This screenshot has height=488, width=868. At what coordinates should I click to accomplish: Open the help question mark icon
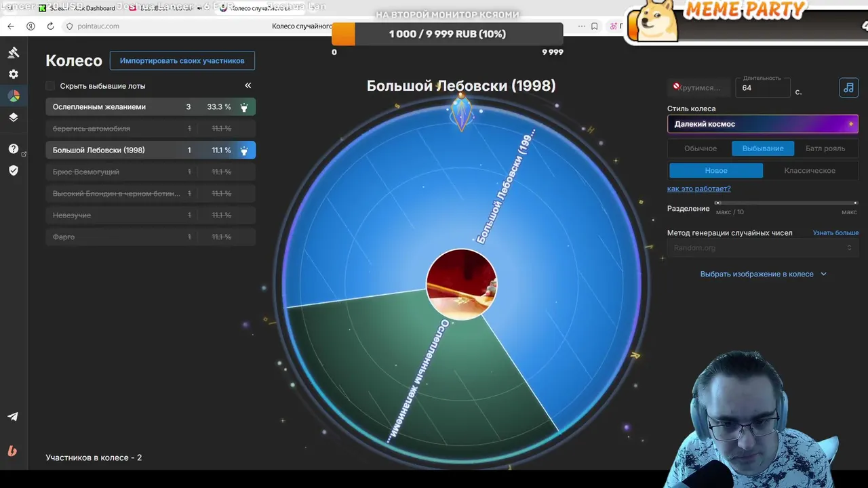click(x=14, y=149)
